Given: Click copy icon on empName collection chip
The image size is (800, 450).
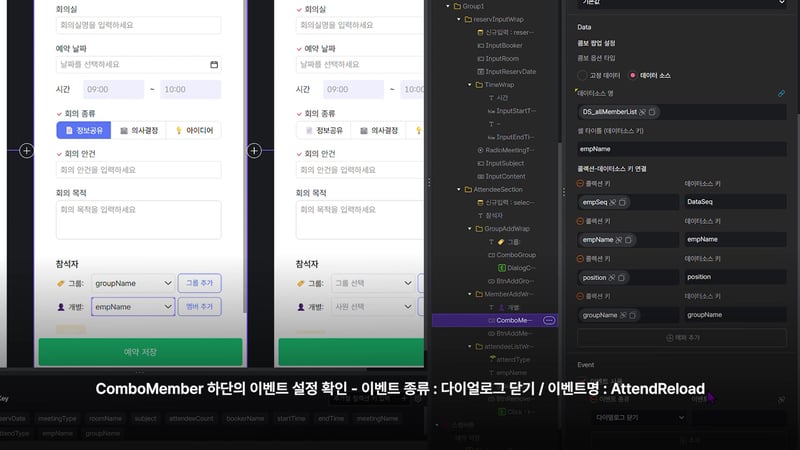Looking at the screenshot, I should click(x=628, y=240).
